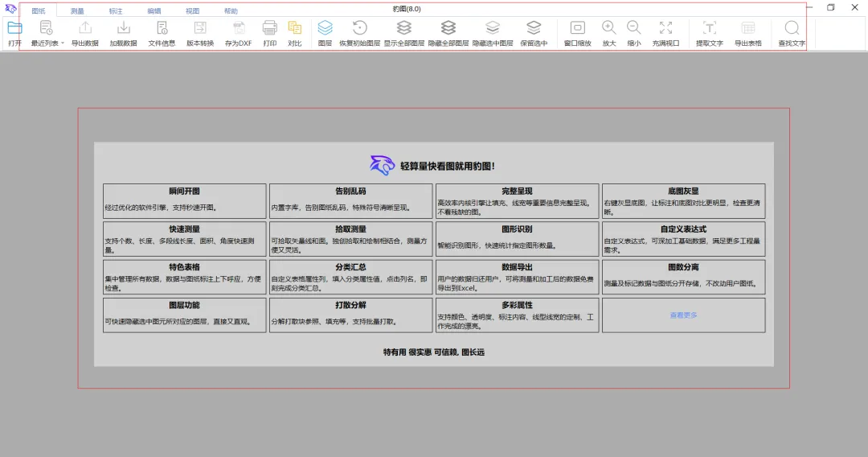
Task: Click the 图形识别 feature card
Action: point(517,239)
